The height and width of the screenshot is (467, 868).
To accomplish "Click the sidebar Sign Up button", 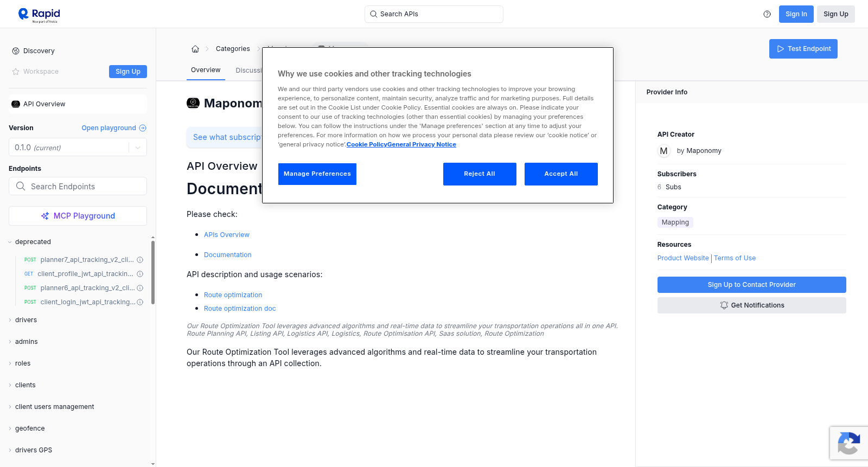I will pos(128,72).
